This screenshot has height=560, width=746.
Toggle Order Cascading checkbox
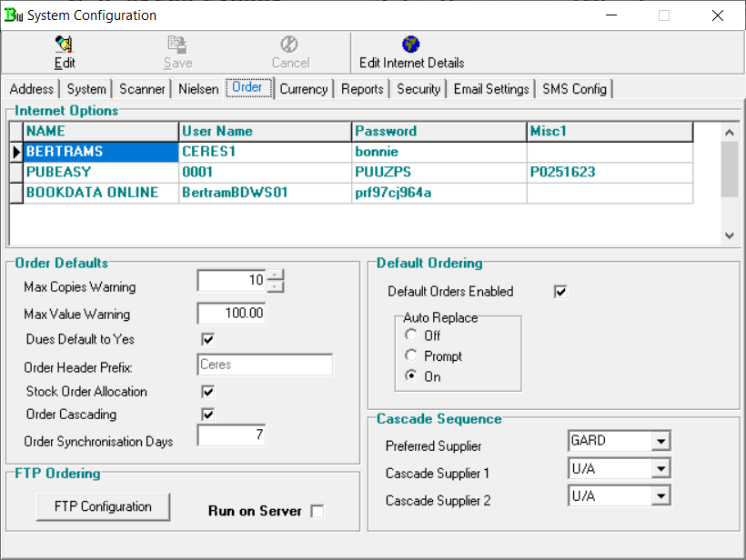tap(208, 415)
